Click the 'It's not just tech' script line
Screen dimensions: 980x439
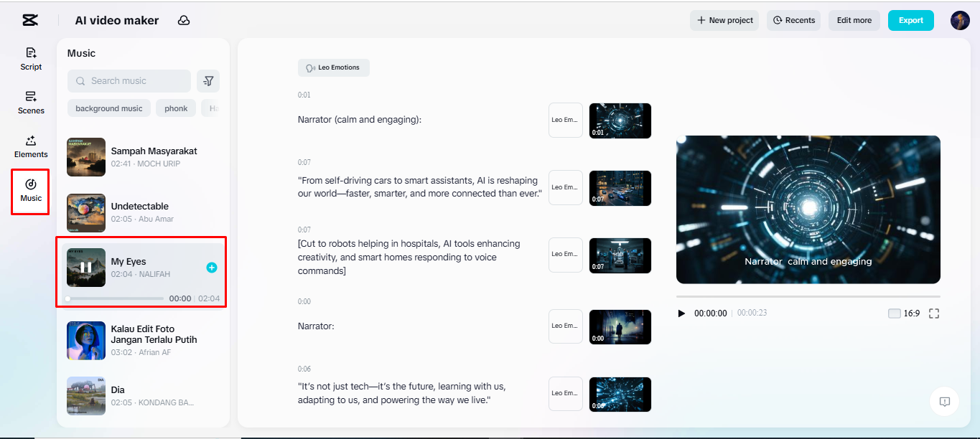pos(403,393)
